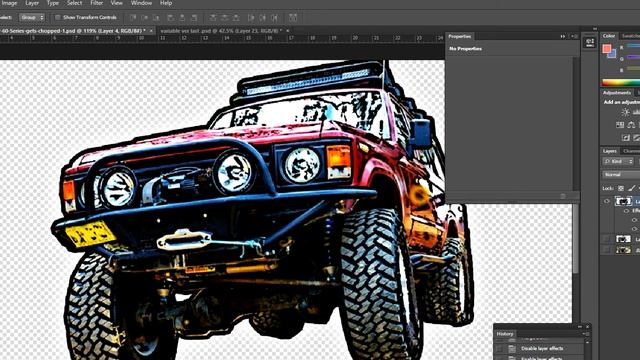
Task: Select the Layers panel tab
Action: tap(610, 151)
